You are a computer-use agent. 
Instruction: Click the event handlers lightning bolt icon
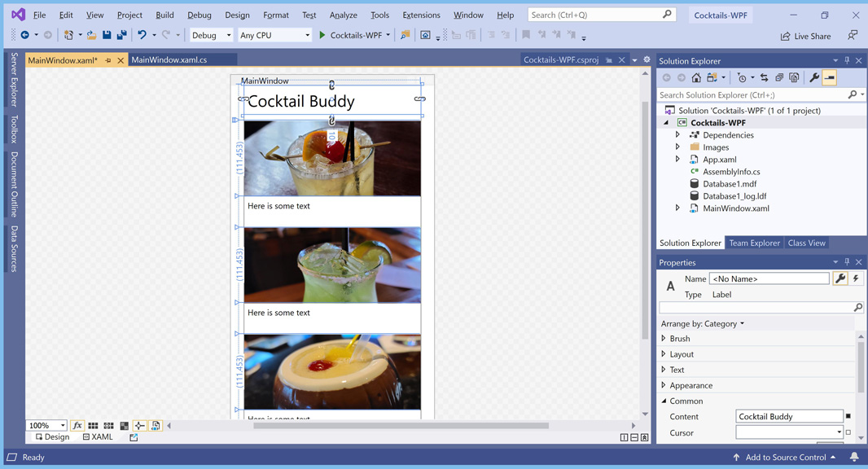[x=856, y=278]
